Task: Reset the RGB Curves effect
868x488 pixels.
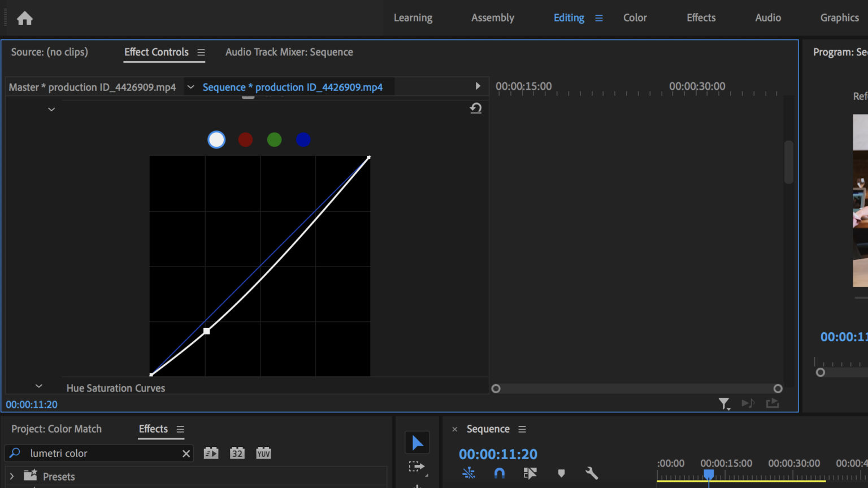Action: coord(476,108)
